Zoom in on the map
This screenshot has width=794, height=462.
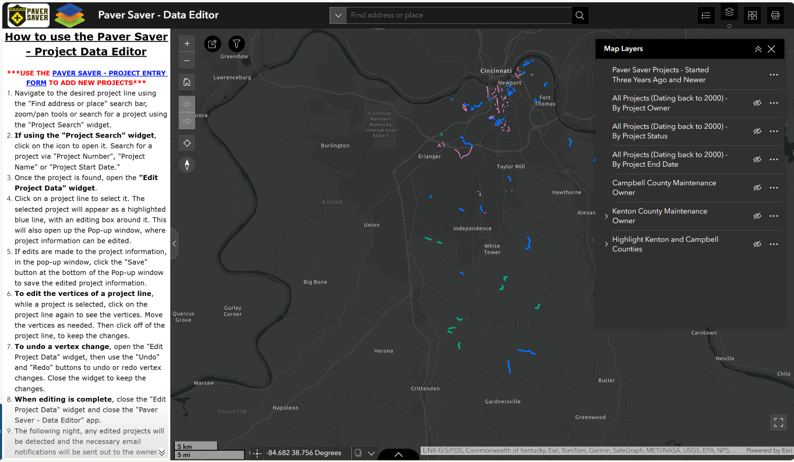click(x=187, y=44)
